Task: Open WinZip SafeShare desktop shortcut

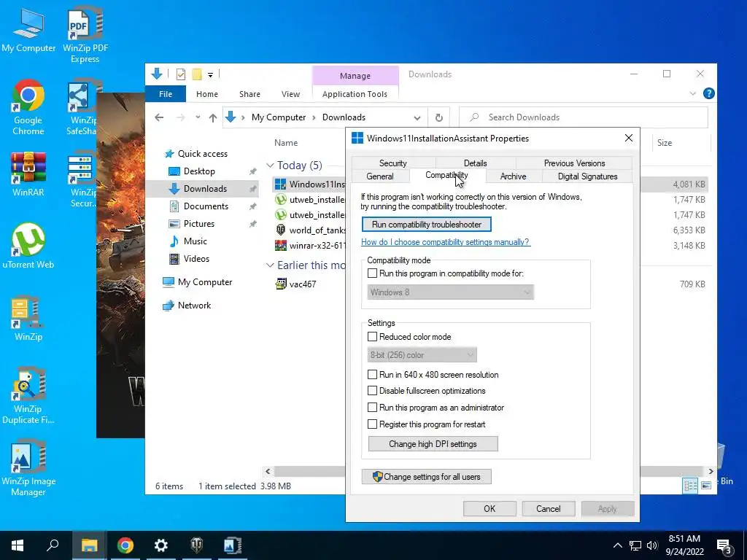Action: tap(82, 107)
